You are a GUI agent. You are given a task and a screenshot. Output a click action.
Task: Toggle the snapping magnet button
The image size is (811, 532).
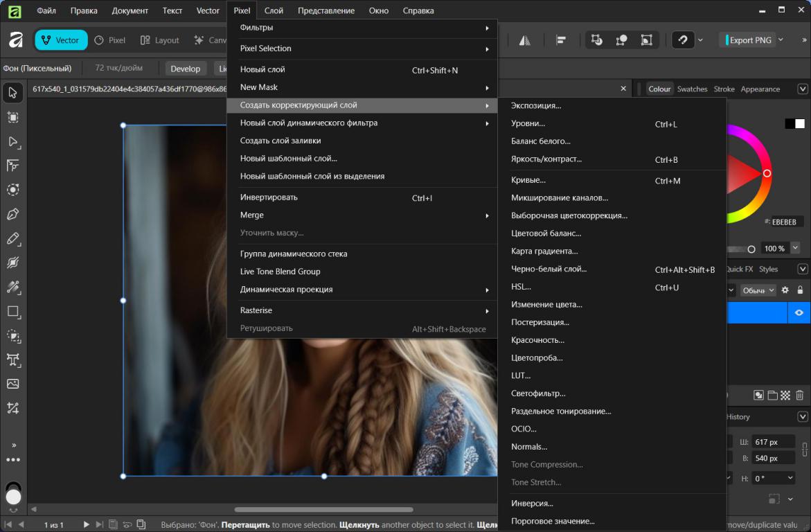tap(683, 40)
